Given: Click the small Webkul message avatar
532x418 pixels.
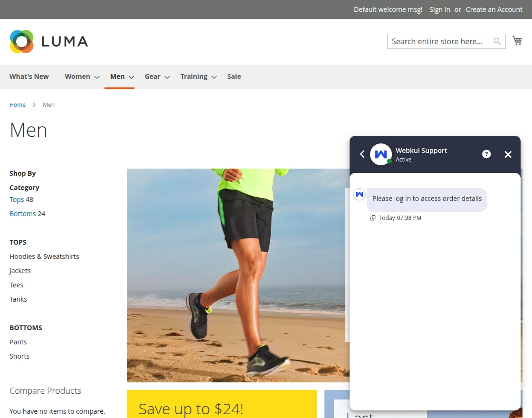Looking at the screenshot, I should [359, 194].
